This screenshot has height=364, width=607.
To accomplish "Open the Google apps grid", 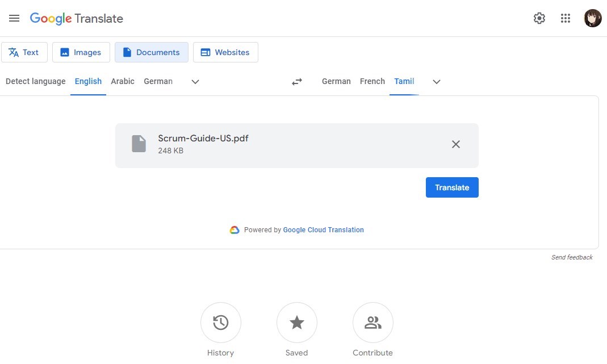I will click(566, 18).
